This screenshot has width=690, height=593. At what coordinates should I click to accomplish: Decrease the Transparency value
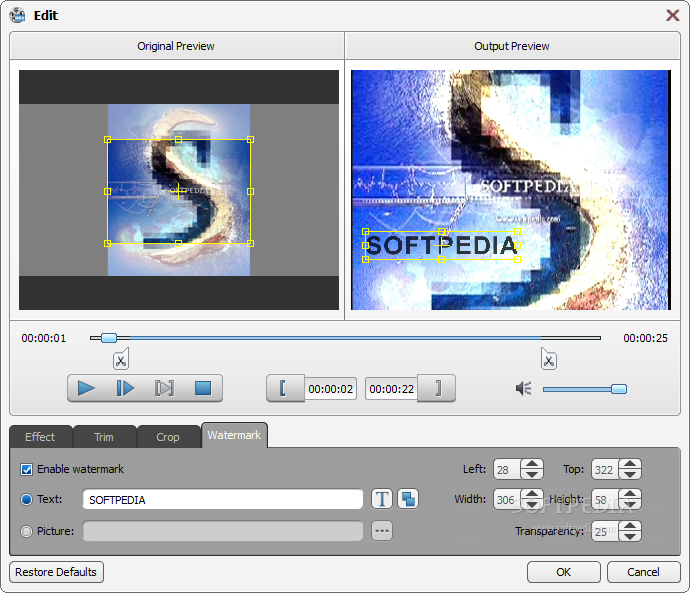tap(630, 536)
